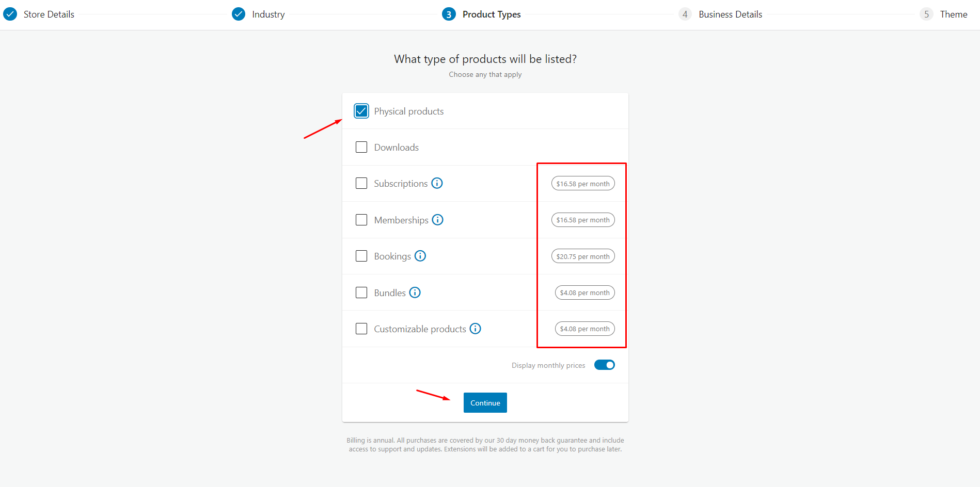The width and height of the screenshot is (980, 487).
Task: Open the Bookings info tooltip icon
Action: point(420,256)
